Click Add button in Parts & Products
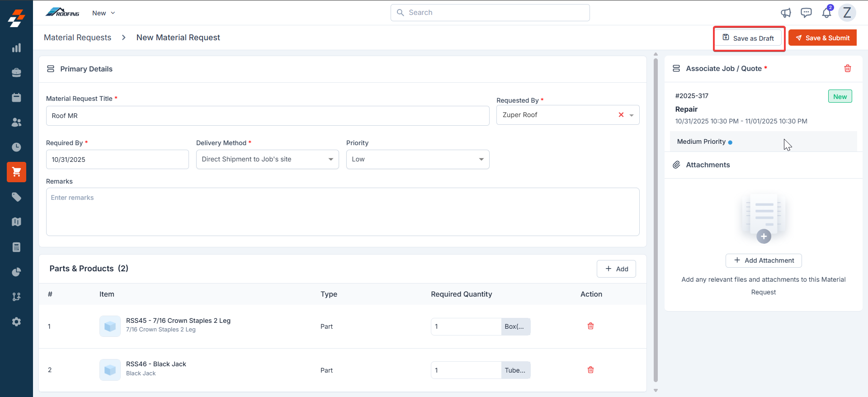The image size is (868, 397). 616,269
